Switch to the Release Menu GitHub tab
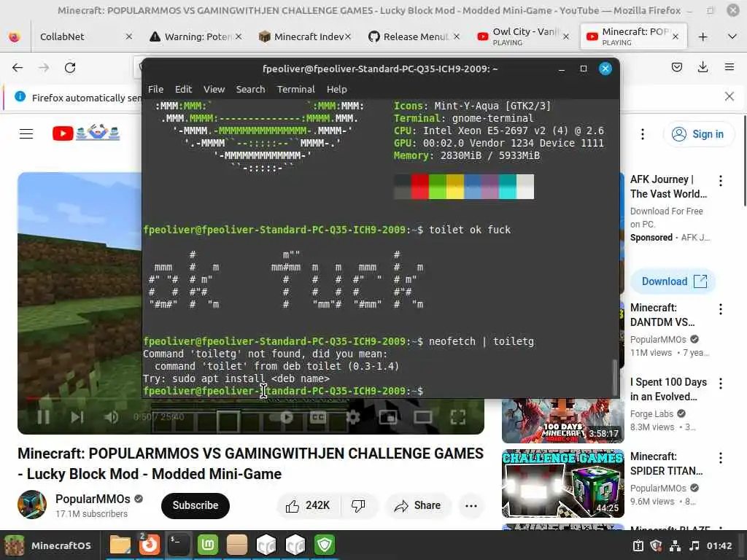Screen dimensions: 747x560 415,36
